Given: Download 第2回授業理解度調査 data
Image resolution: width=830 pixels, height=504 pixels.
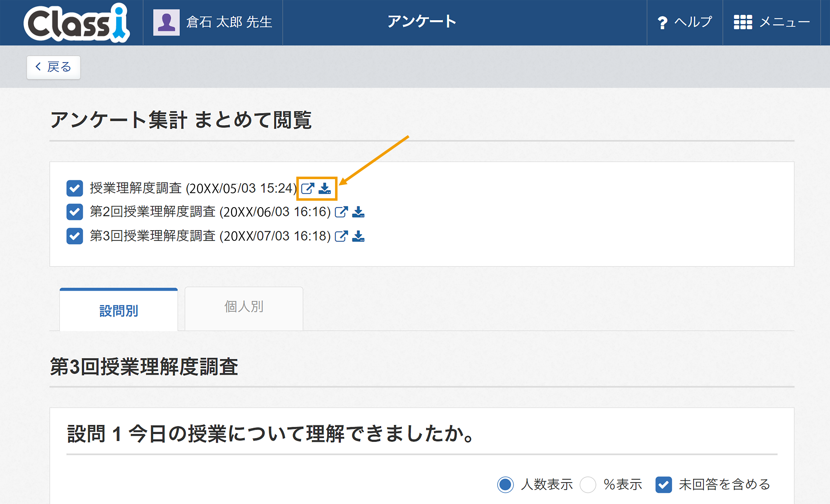Looking at the screenshot, I should (358, 212).
